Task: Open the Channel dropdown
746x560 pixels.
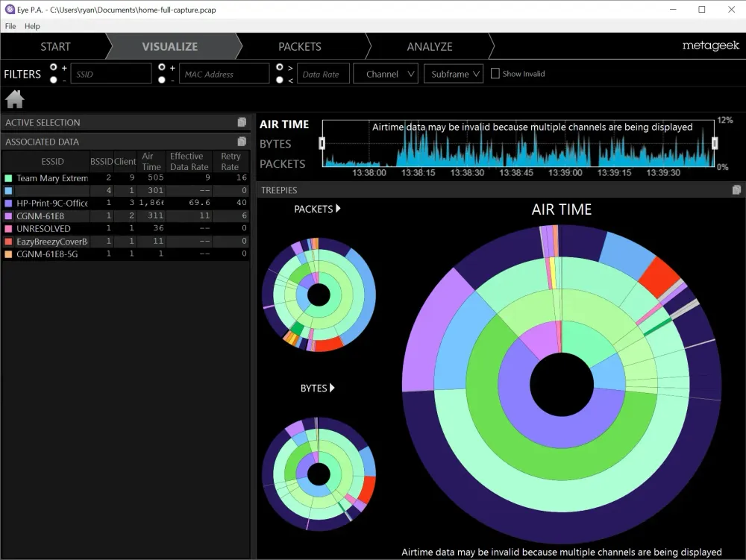Action: coord(385,73)
